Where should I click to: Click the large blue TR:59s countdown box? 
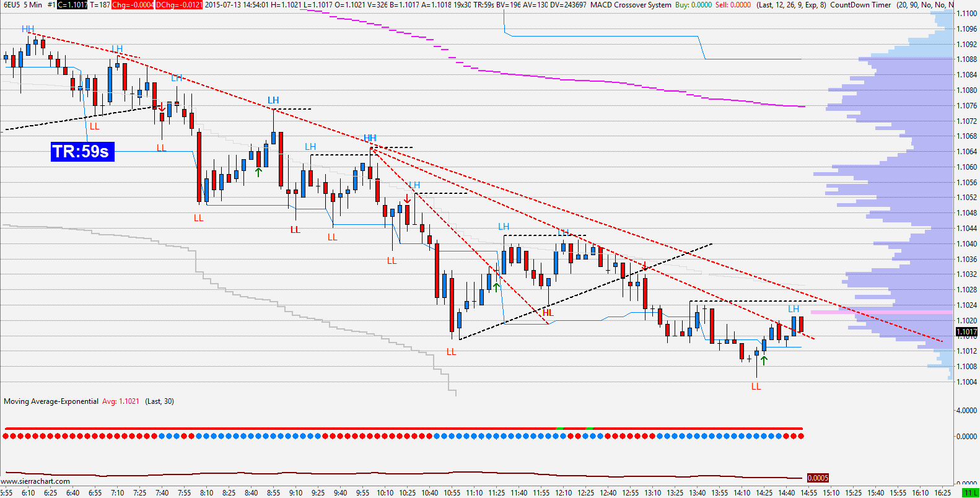(x=82, y=151)
